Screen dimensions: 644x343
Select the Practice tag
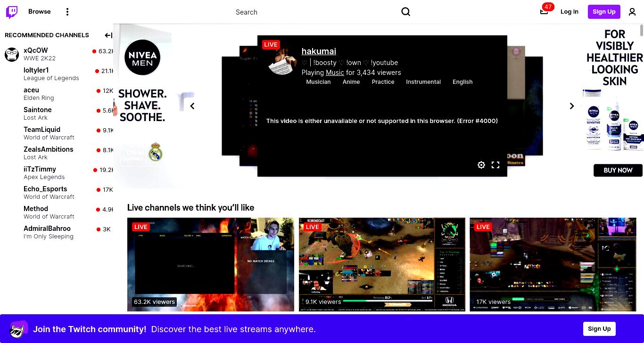click(x=383, y=82)
